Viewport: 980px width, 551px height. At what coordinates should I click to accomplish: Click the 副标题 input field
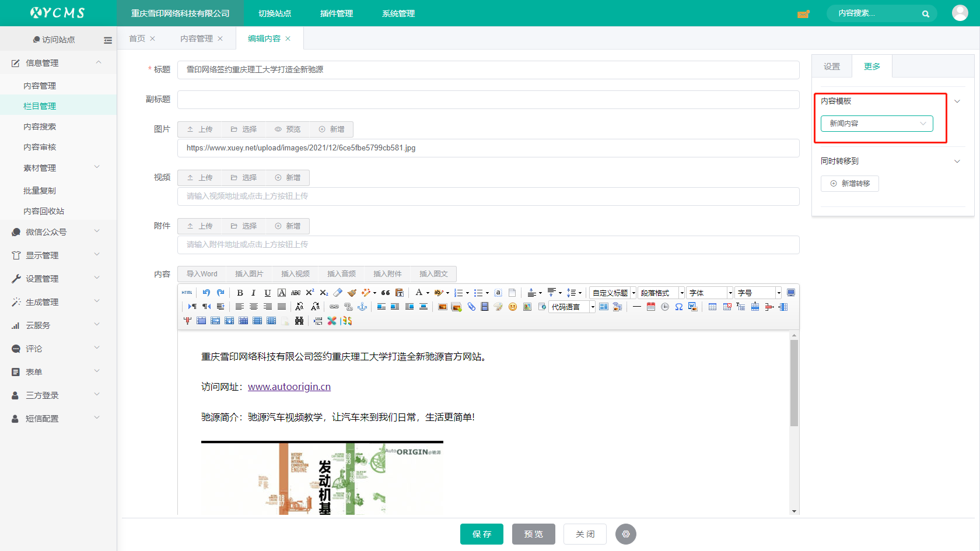(x=488, y=100)
